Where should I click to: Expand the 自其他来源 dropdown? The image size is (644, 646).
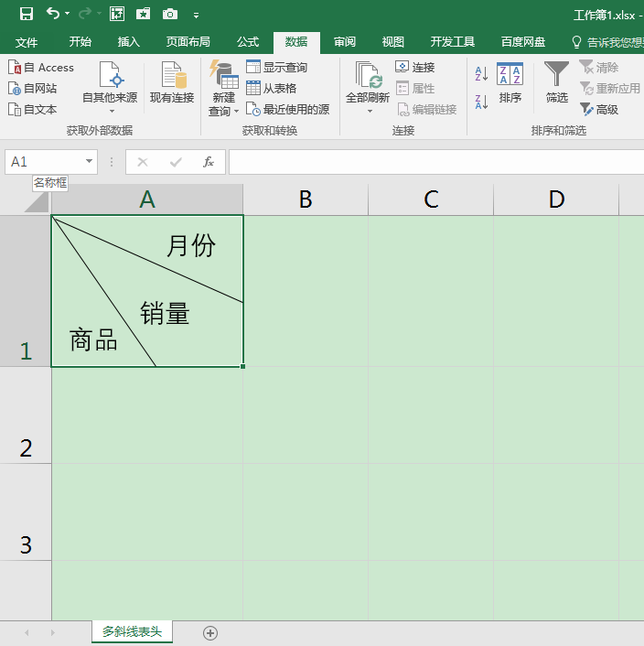110,111
